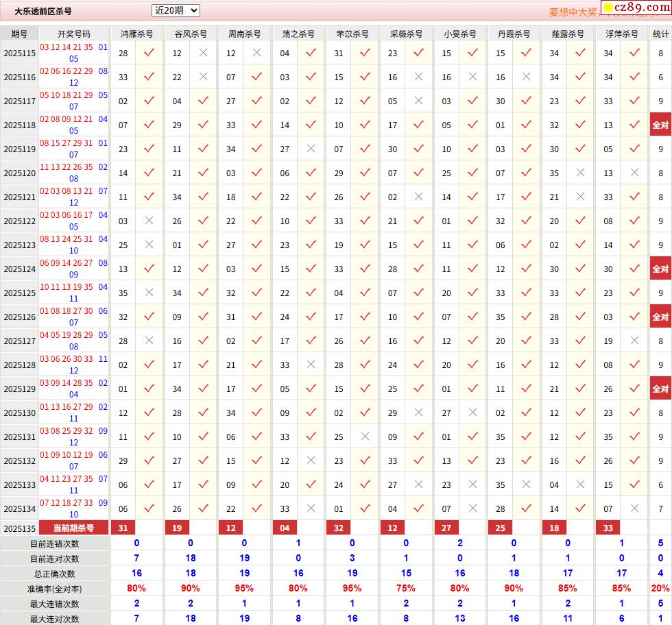The image size is (672, 625).
Task: Click the cz89.com watermark logo
Action: (x=635, y=8)
